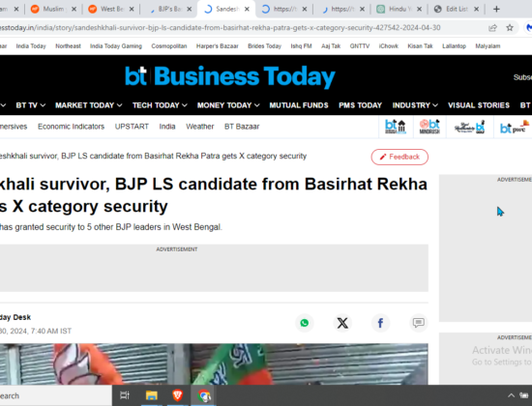
Task: Close the active Sandesh tab
Action: tap(247, 9)
